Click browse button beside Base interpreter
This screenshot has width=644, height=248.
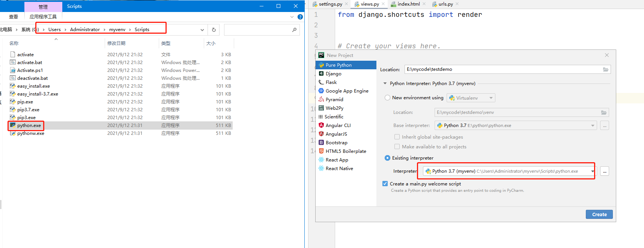(x=605, y=125)
